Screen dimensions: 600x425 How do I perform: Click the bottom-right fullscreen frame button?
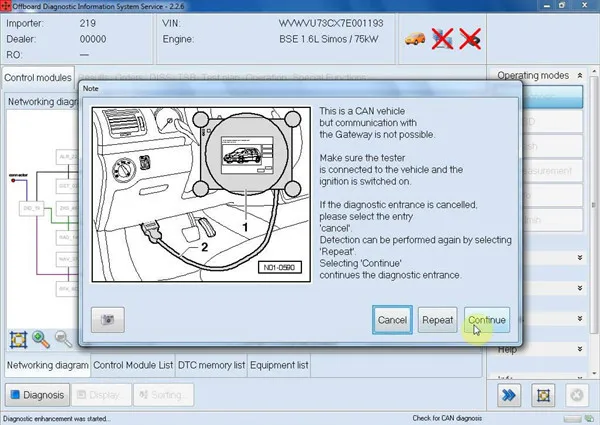click(543, 395)
